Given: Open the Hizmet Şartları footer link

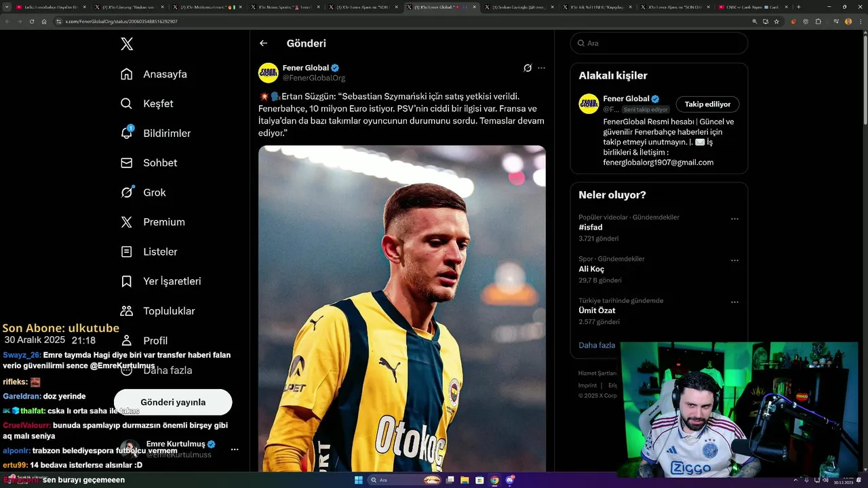Looking at the screenshot, I should coord(597,373).
